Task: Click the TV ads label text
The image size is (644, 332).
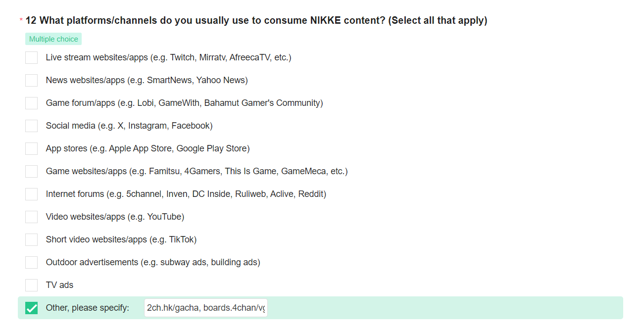Action: pos(59,285)
